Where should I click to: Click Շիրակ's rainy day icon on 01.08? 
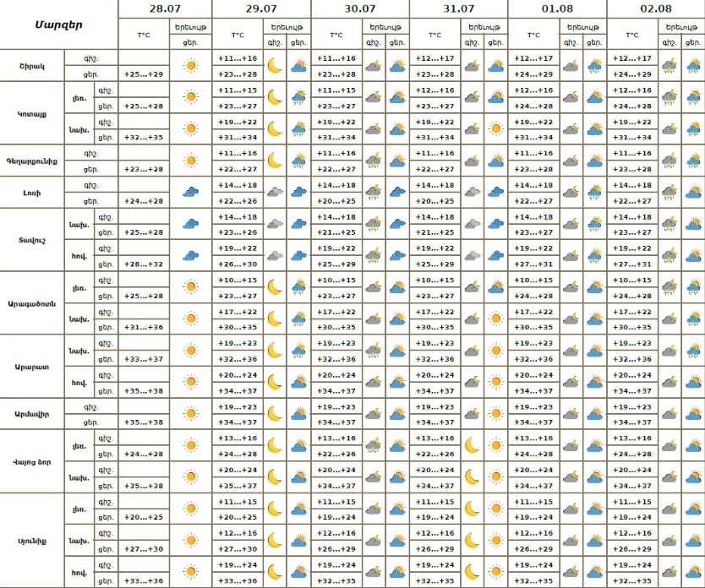point(594,66)
